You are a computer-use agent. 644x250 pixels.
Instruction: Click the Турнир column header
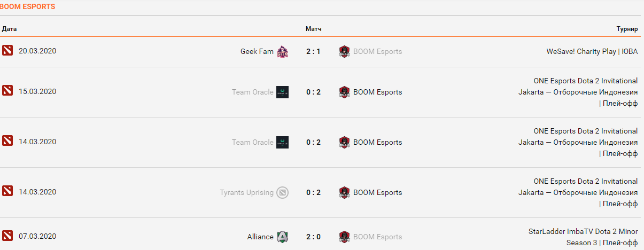click(x=627, y=29)
